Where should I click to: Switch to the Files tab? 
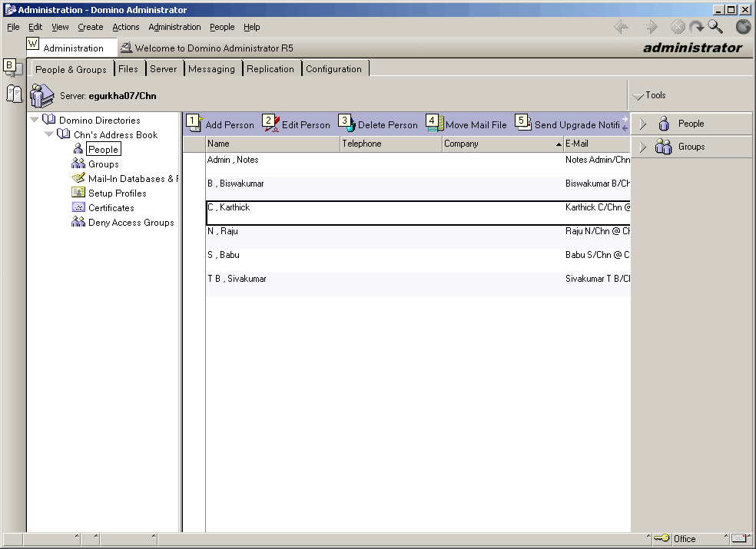coord(128,68)
